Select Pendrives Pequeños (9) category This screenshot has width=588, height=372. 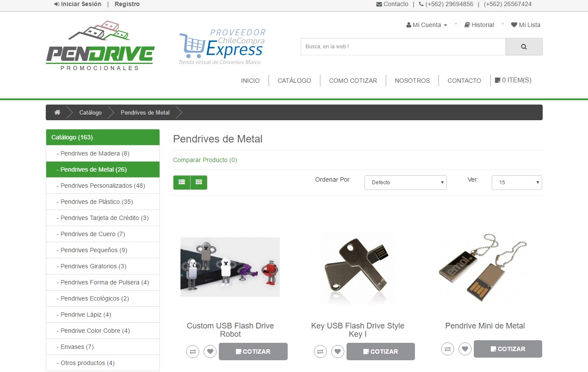(x=103, y=250)
